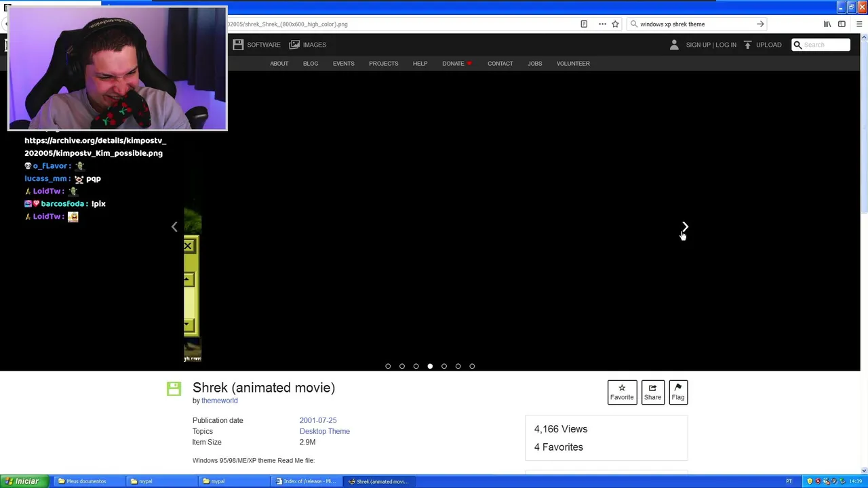
Task: Click the page scrollbar down arrow
Action: click(864, 470)
